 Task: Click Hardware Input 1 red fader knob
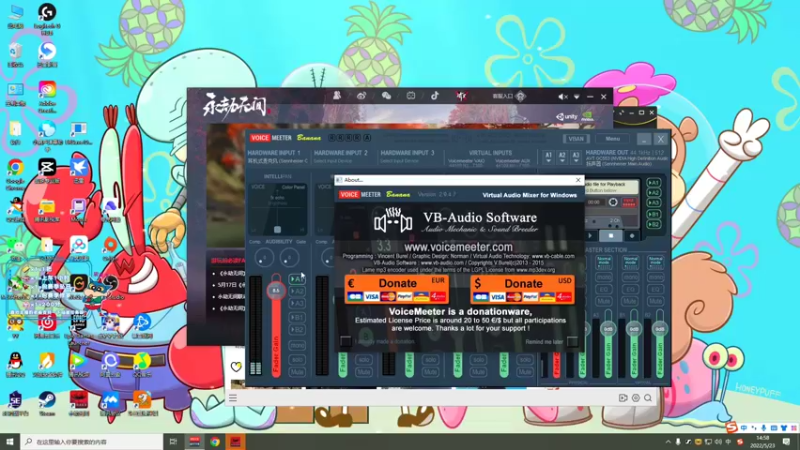[276, 291]
